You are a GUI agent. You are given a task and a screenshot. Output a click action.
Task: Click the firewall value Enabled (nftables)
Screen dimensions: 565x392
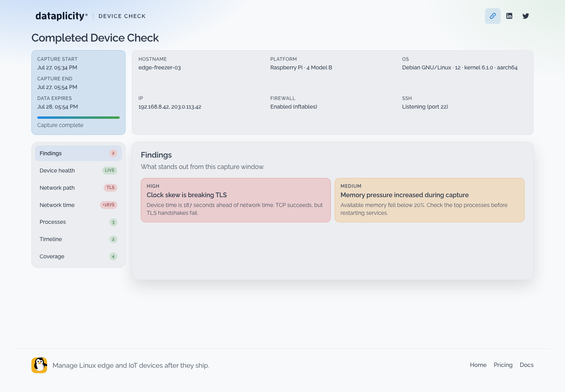coord(294,107)
